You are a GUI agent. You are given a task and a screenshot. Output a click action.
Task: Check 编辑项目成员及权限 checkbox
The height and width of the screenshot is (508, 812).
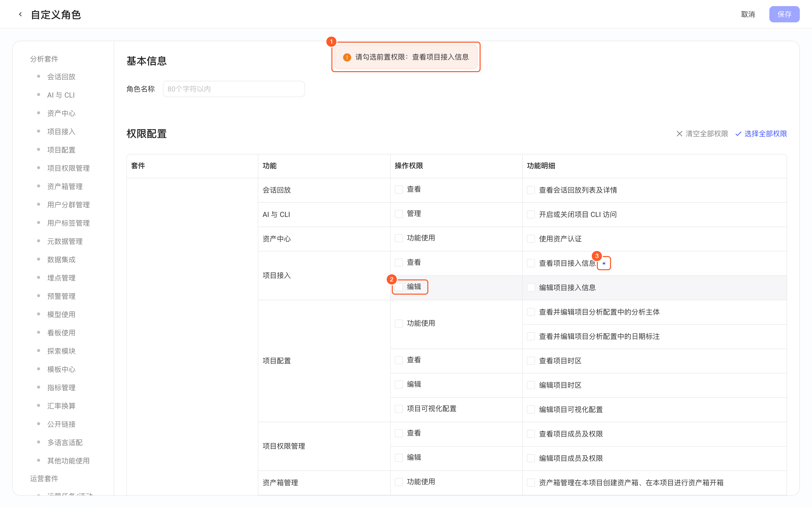531,458
